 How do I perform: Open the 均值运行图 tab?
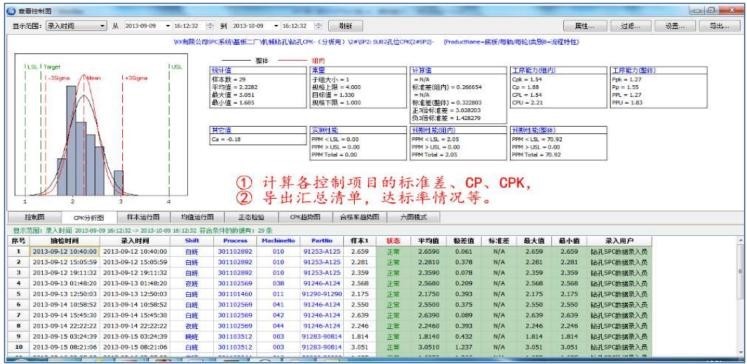point(197,217)
